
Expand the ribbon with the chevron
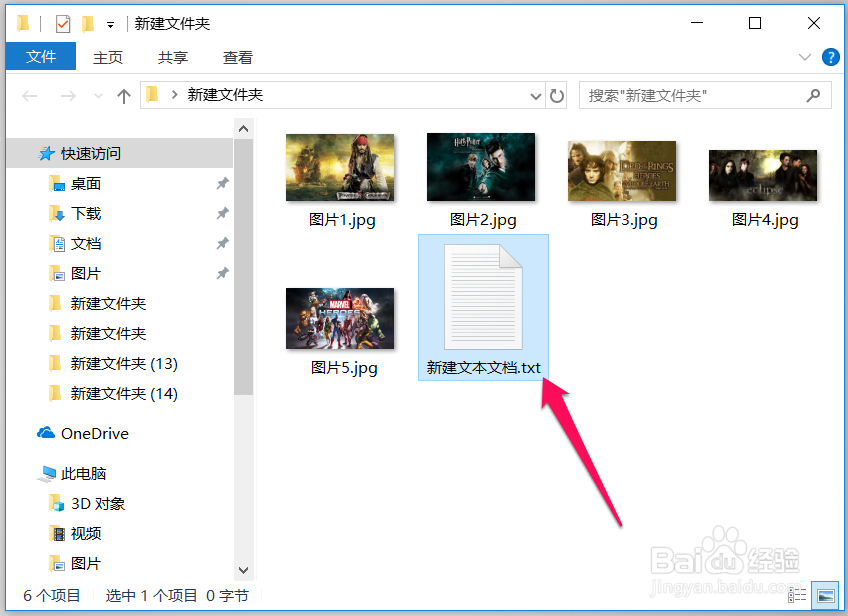pyautogui.click(x=805, y=57)
